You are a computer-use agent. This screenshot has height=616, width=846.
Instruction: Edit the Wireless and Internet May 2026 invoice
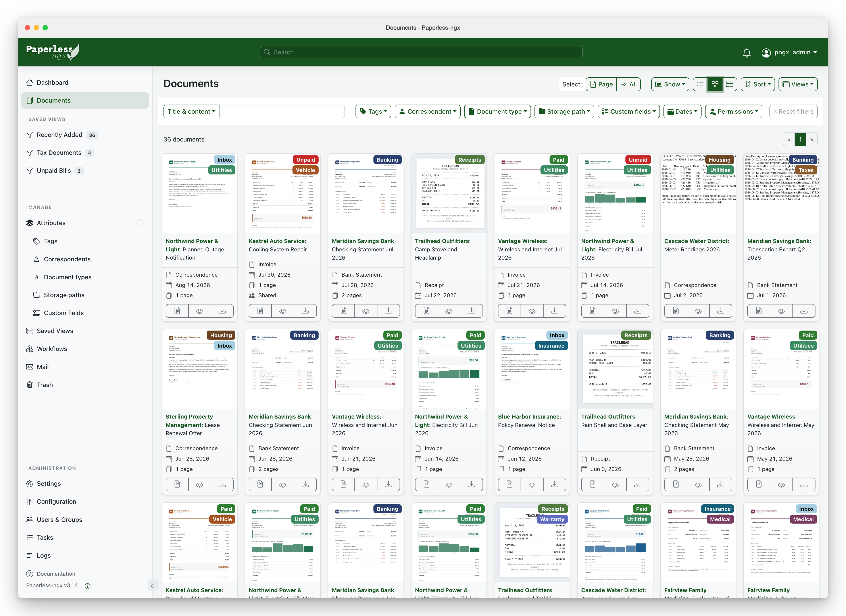click(x=759, y=484)
